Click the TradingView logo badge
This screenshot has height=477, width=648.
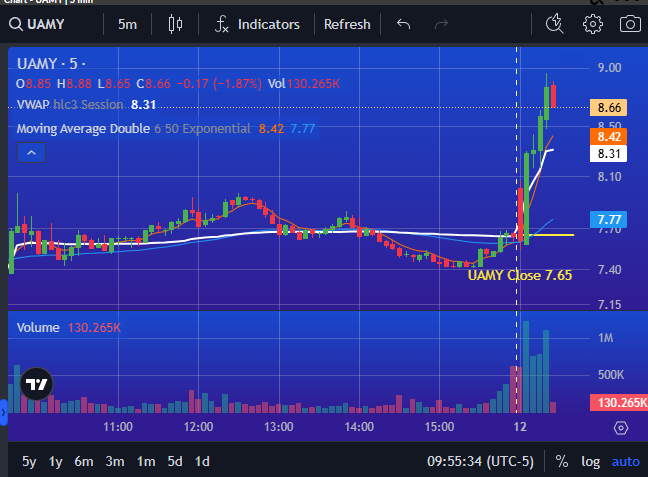click(36, 384)
